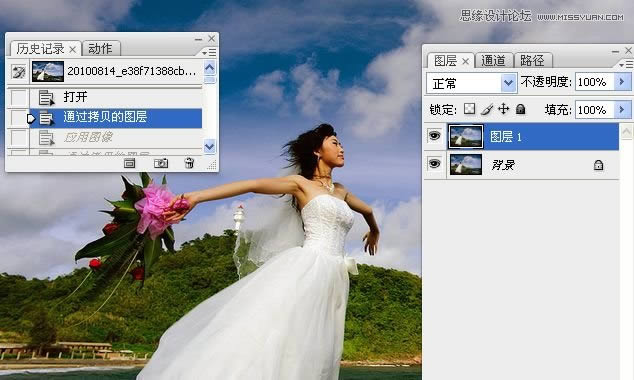The image size is (634, 380).
Task: Open the 正常 blend mode dropdown
Action: [471, 84]
